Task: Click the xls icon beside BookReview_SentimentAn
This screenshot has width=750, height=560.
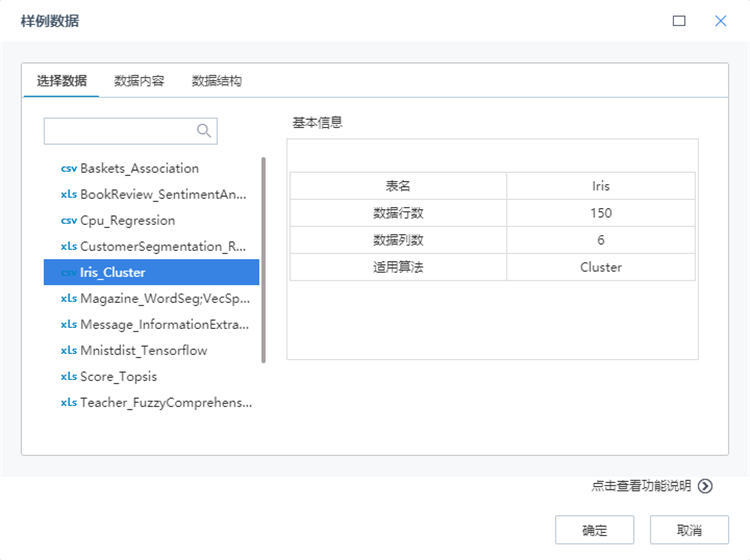Action: [x=68, y=195]
